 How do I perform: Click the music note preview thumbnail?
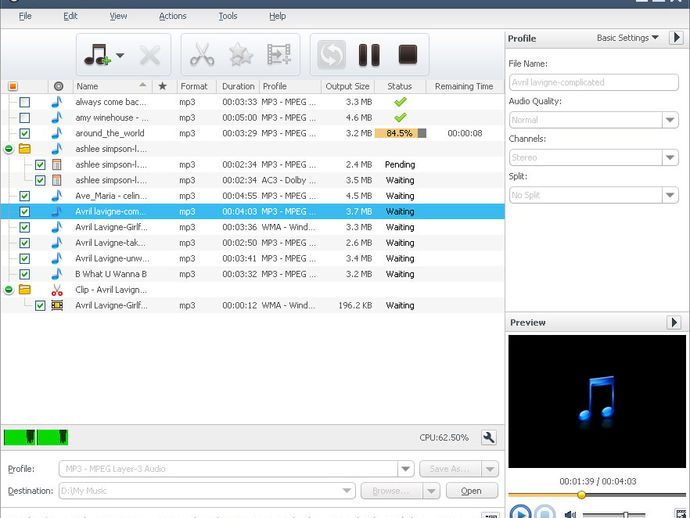click(597, 401)
